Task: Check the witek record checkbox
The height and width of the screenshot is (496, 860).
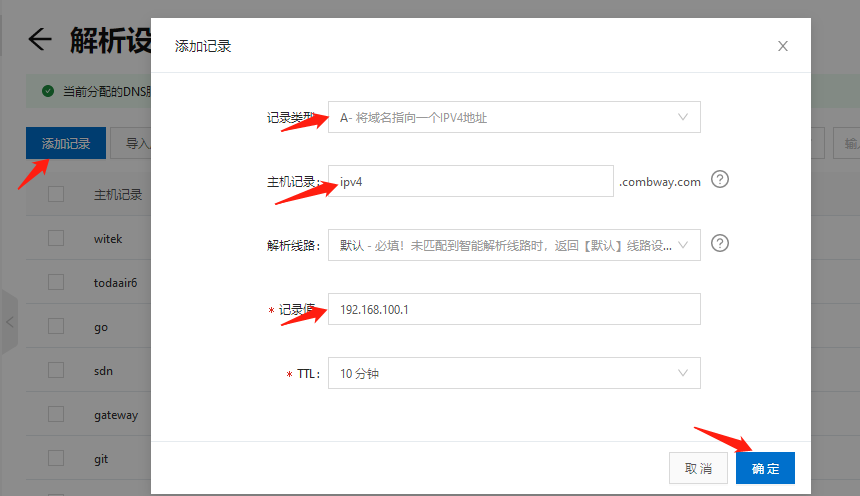Action: 56,238
